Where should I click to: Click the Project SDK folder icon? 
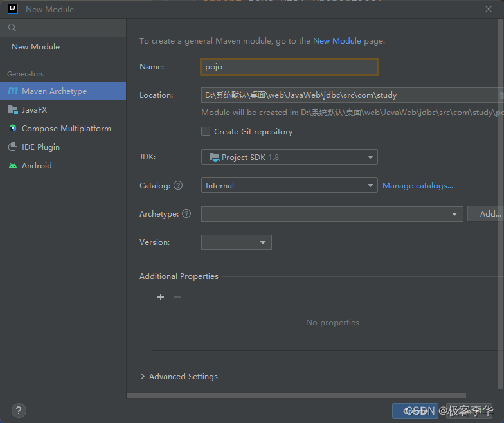(215, 157)
